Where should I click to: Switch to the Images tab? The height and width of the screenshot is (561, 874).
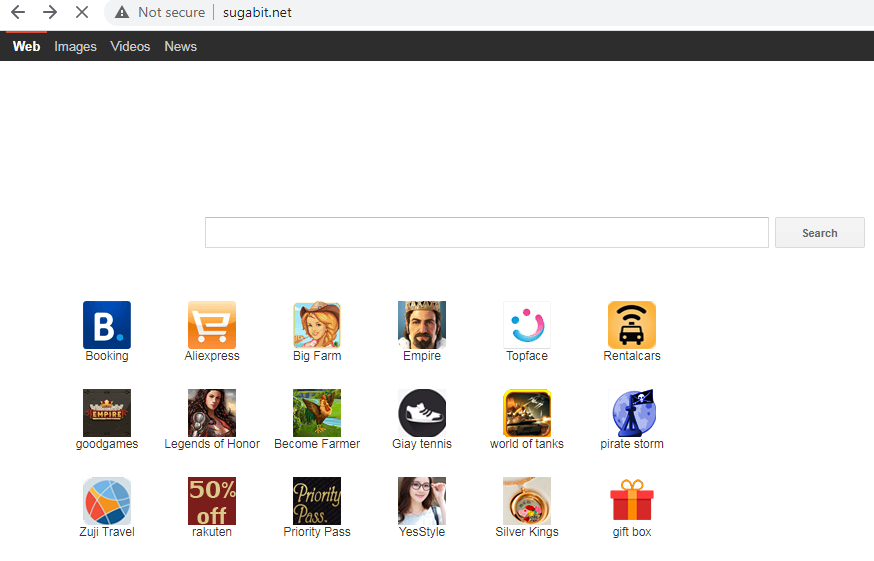(75, 47)
